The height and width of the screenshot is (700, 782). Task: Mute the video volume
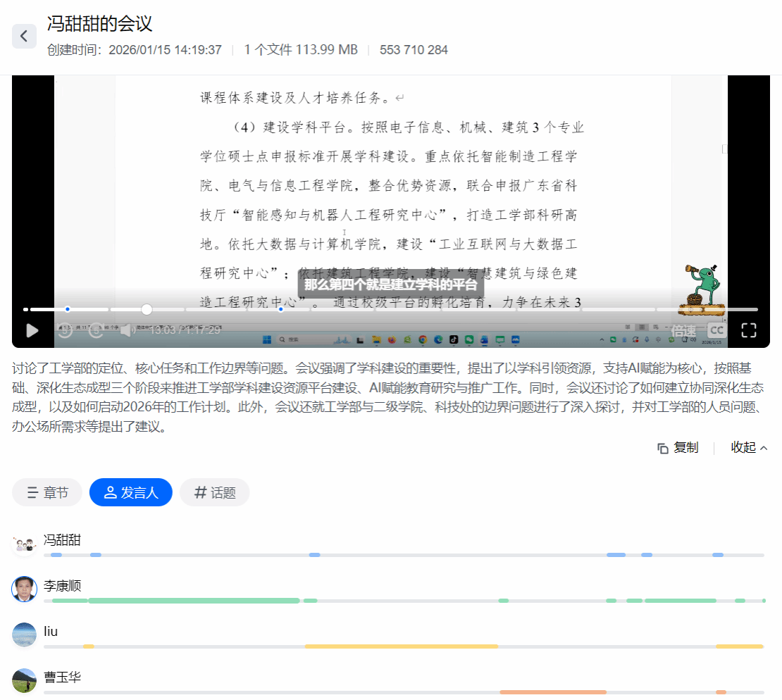click(127, 330)
